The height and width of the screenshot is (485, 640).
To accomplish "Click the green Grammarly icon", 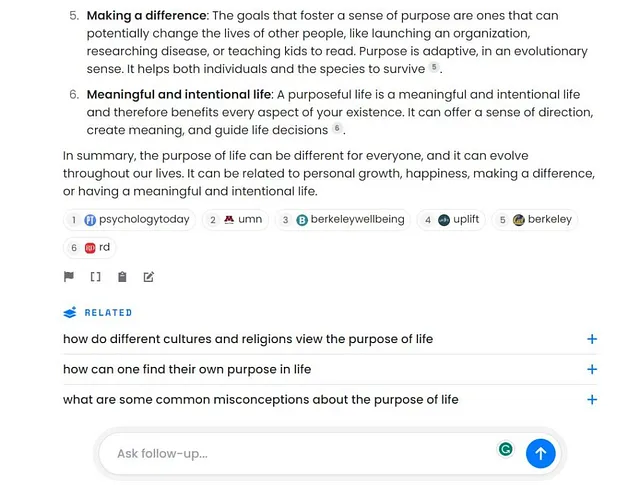I will (506, 449).
